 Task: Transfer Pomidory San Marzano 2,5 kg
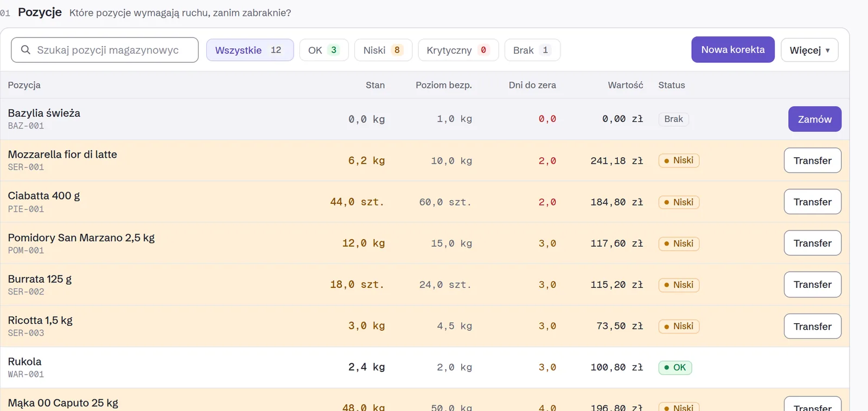point(812,243)
